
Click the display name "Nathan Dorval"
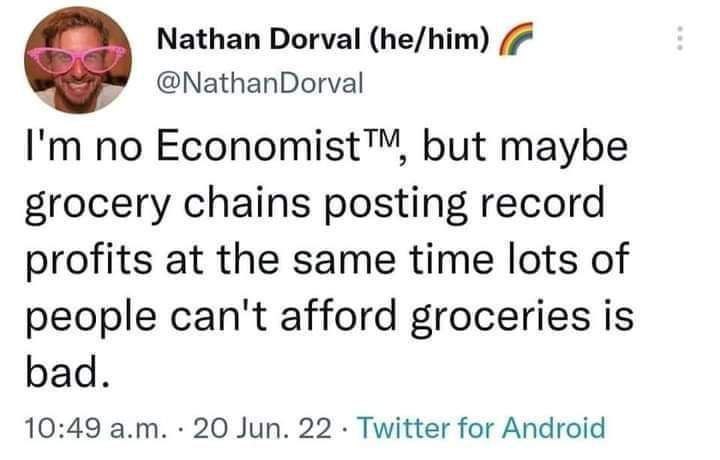click(x=260, y=42)
